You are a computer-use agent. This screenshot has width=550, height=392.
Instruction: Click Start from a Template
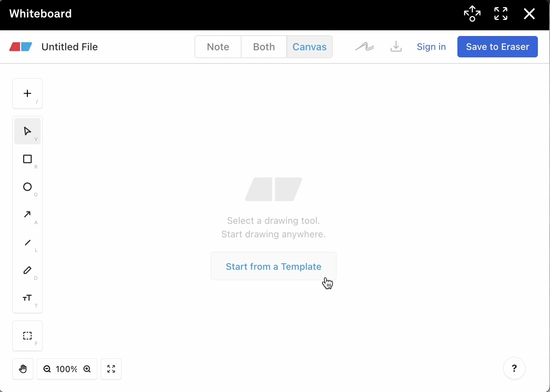273,267
